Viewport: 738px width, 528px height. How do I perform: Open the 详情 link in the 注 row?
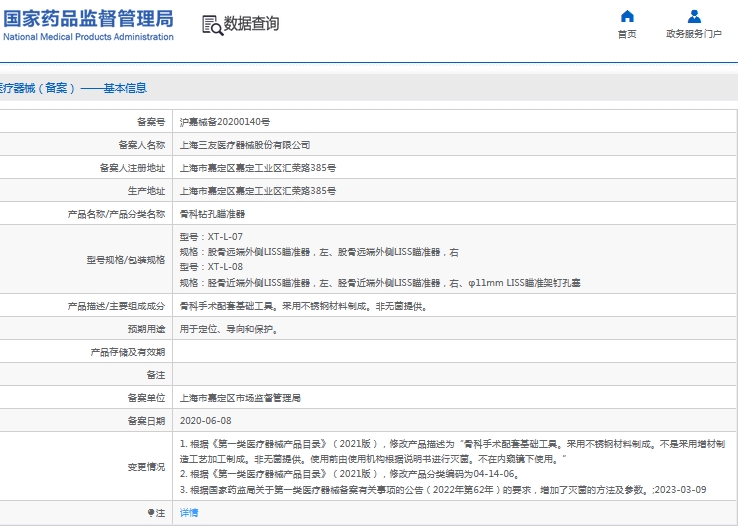tap(189, 512)
